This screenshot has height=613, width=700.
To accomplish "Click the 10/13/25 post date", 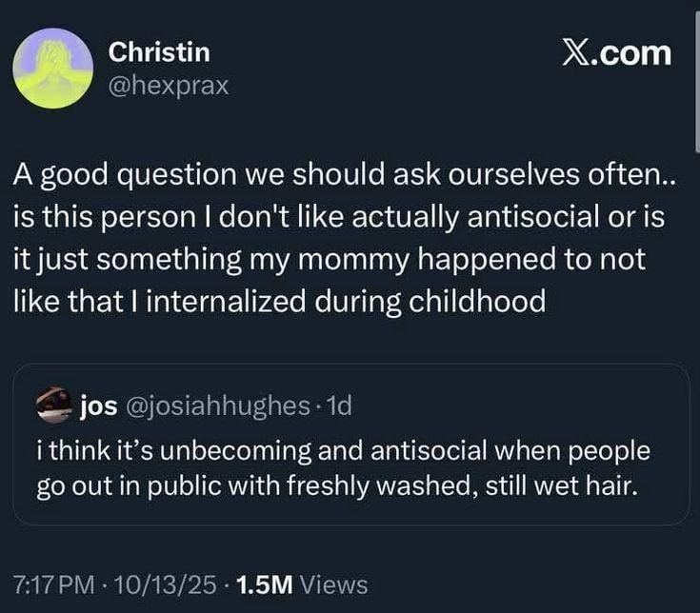I will click(162, 584).
